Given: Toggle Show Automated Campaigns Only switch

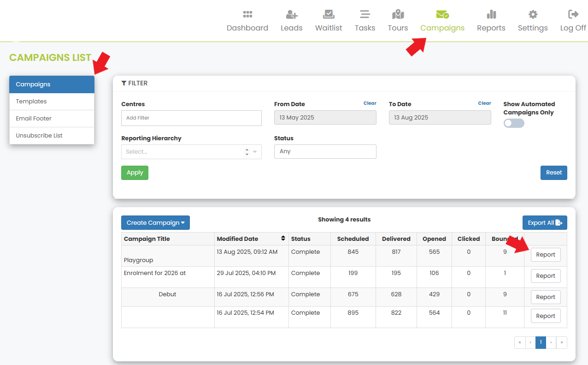Looking at the screenshot, I should [514, 123].
